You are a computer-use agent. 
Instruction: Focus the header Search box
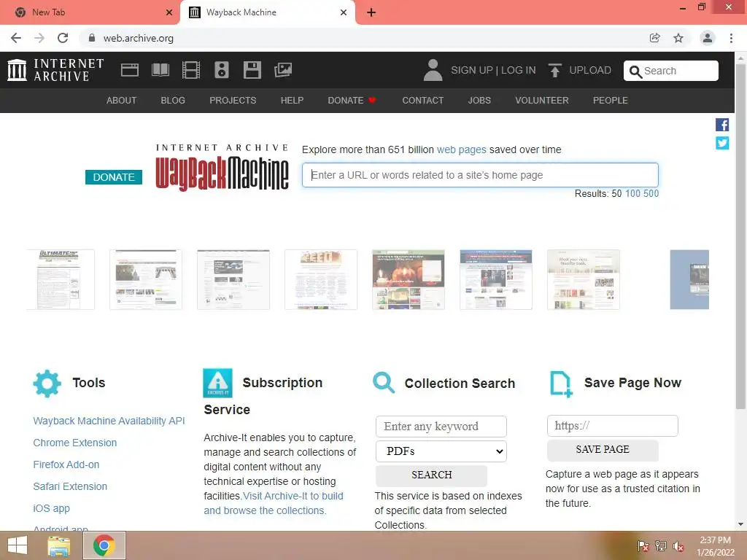point(671,71)
